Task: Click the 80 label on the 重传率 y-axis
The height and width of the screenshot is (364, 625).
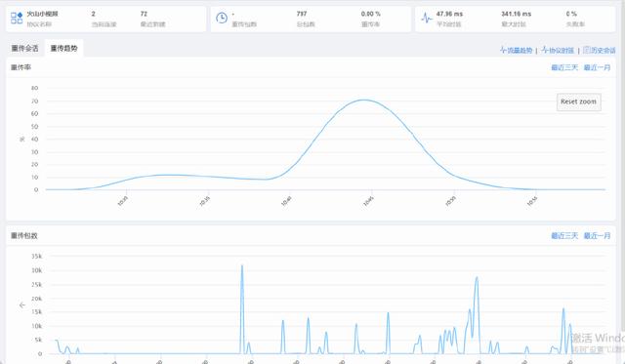Action: [x=35, y=88]
